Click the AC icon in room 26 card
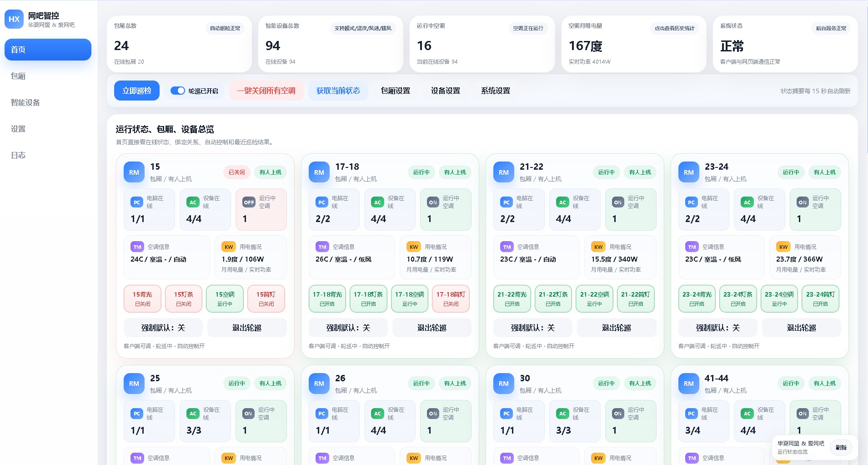868x465 pixels. click(378, 414)
